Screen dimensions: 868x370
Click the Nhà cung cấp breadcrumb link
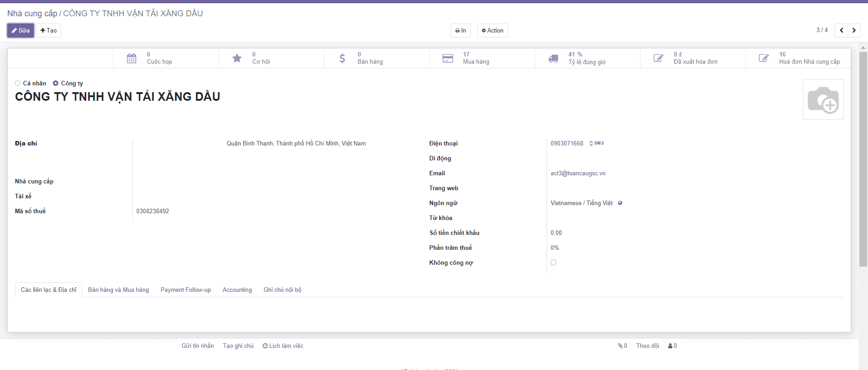[32, 14]
